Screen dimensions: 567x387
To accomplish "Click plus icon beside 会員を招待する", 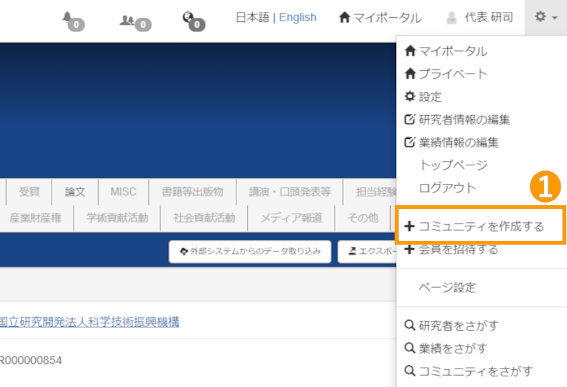I will (409, 249).
